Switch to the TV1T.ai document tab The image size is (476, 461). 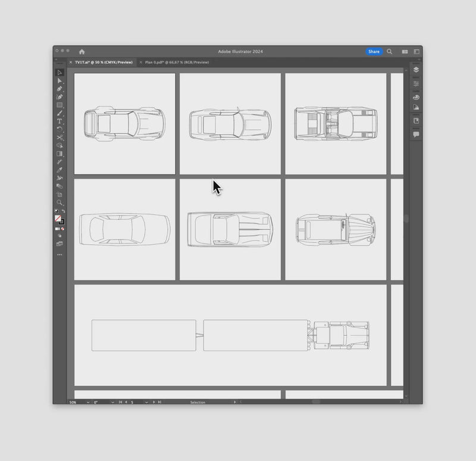tap(104, 63)
